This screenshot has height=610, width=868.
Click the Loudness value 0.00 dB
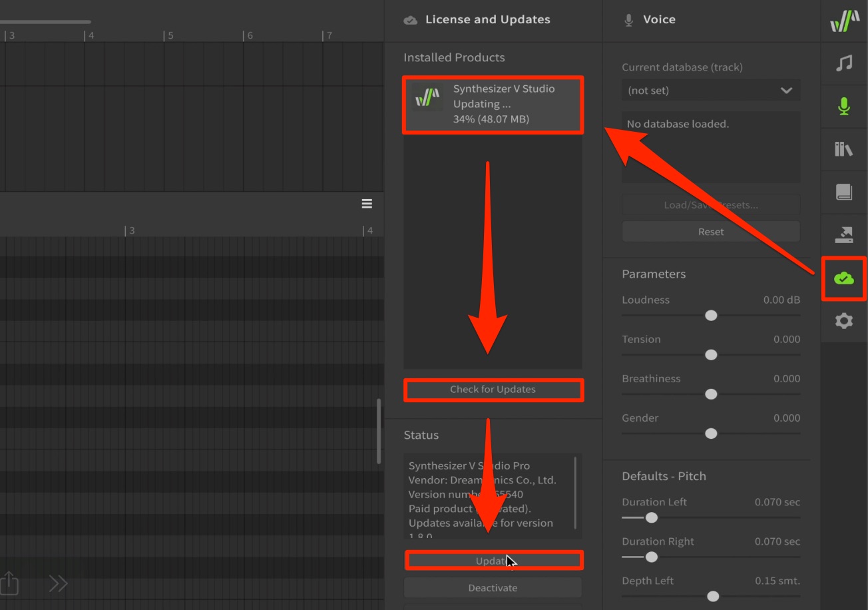(x=781, y=300)
